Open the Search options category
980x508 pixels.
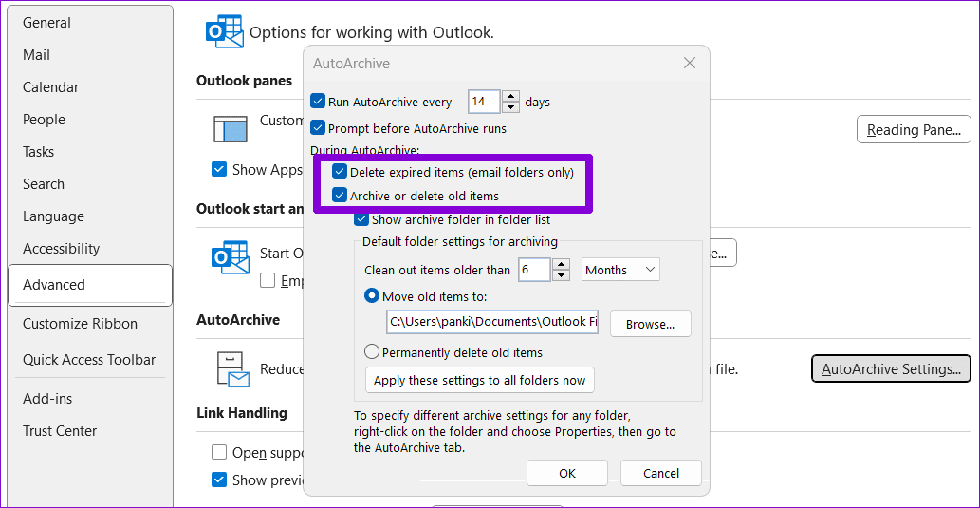coord(91,184)
